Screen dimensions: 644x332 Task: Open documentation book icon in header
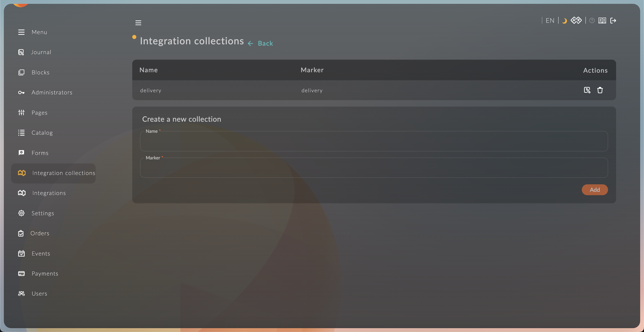click(602, 20)
